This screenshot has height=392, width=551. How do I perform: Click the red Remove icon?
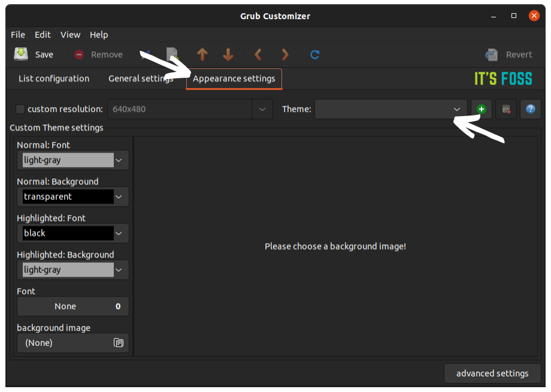79,54
